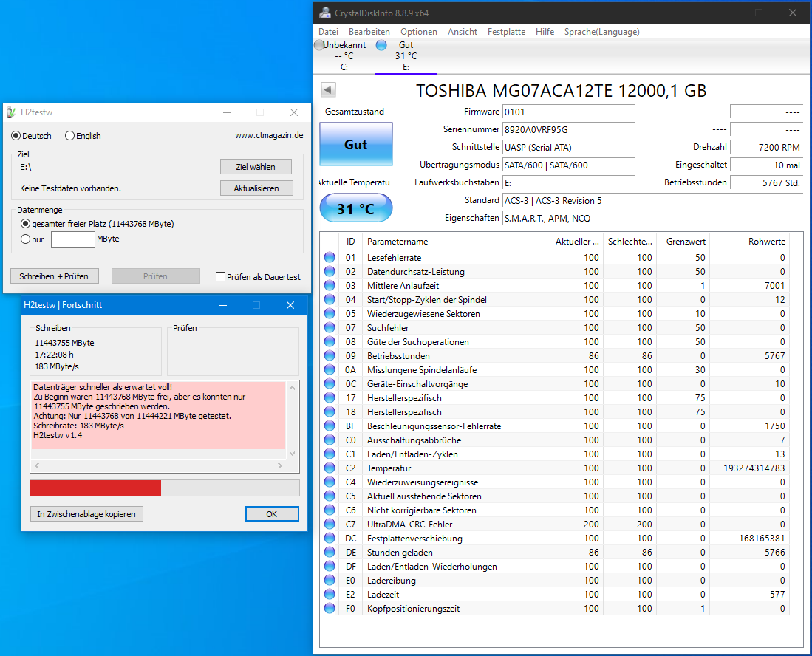Click the log scrollbar down arrow in Fortschritt
The image size is (812, 656).
click(x=292, y=454)
